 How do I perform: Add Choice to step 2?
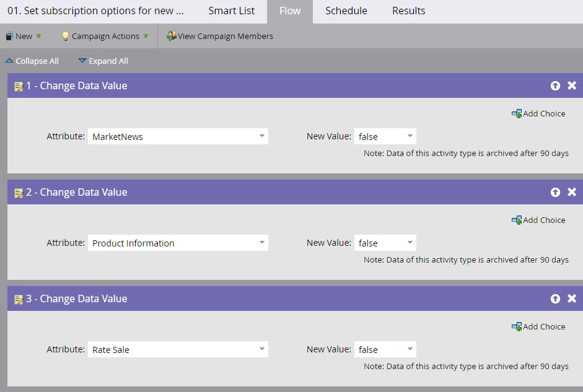pos(538,220)
